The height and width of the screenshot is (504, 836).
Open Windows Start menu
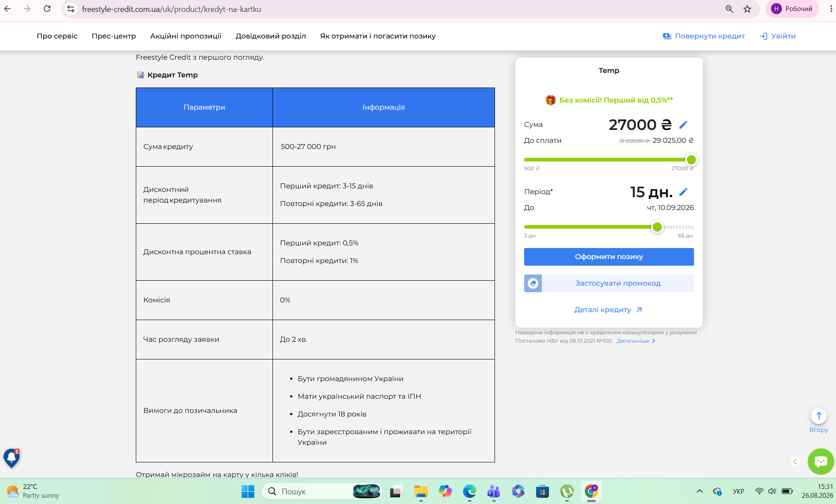click(248, 491)
